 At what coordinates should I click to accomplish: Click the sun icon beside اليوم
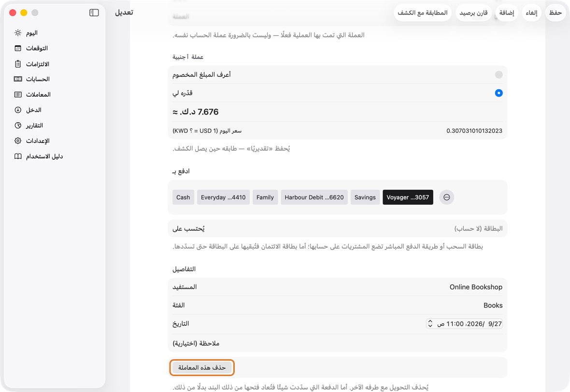(18, 33)
